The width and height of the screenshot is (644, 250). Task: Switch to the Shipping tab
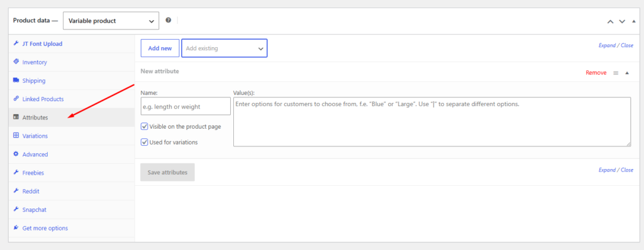tap(72, 80)
